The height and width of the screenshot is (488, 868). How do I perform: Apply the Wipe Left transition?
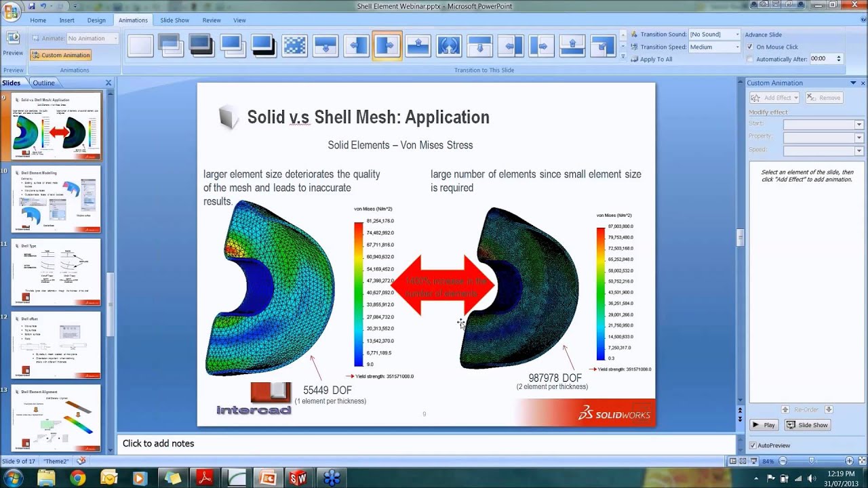(356, 46)
